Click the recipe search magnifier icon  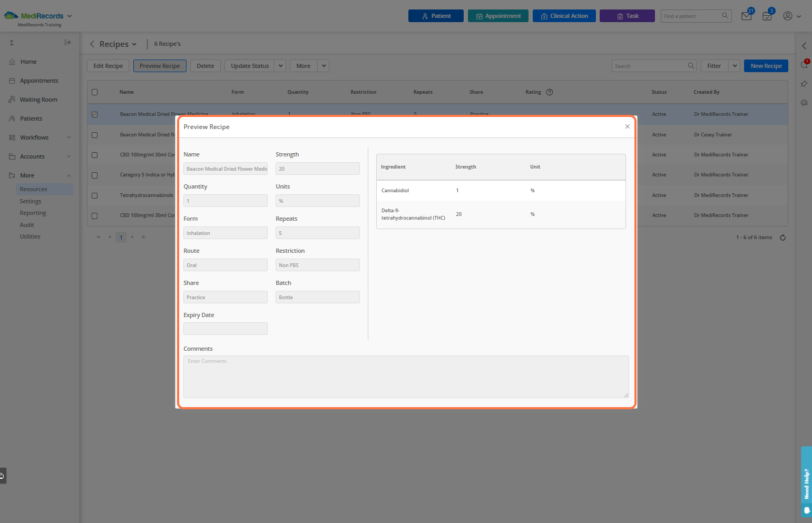click(x=691, y=66)
